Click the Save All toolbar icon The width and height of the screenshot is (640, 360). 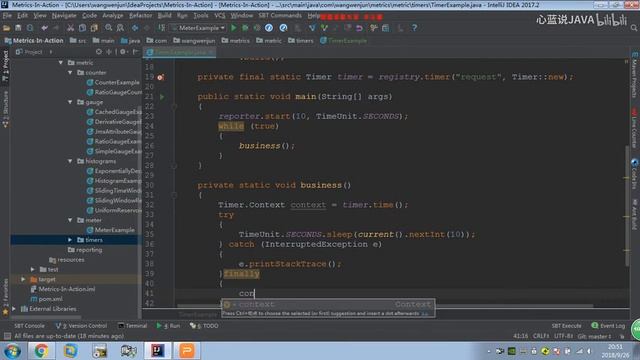pyautogui.click(x=18, y=28)
